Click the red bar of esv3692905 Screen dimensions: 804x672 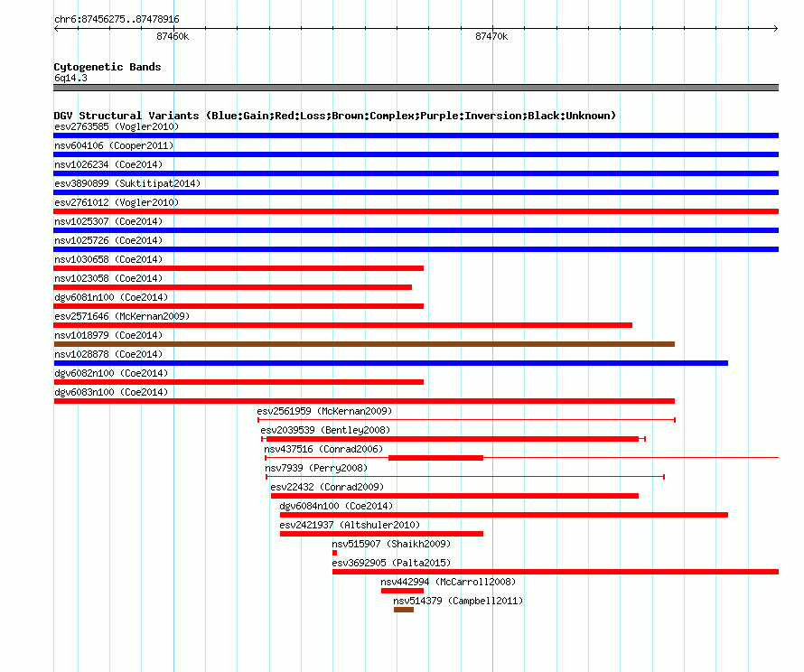coord(556,572)
